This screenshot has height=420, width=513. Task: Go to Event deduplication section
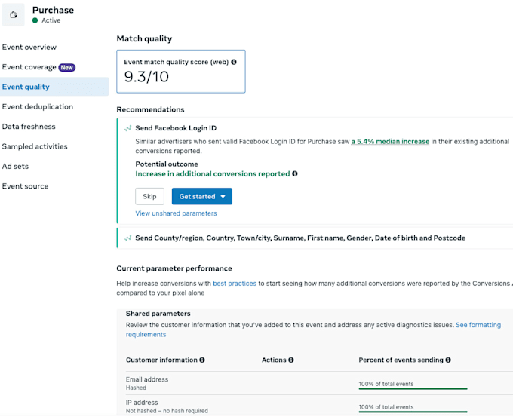(x=38, y=106)
